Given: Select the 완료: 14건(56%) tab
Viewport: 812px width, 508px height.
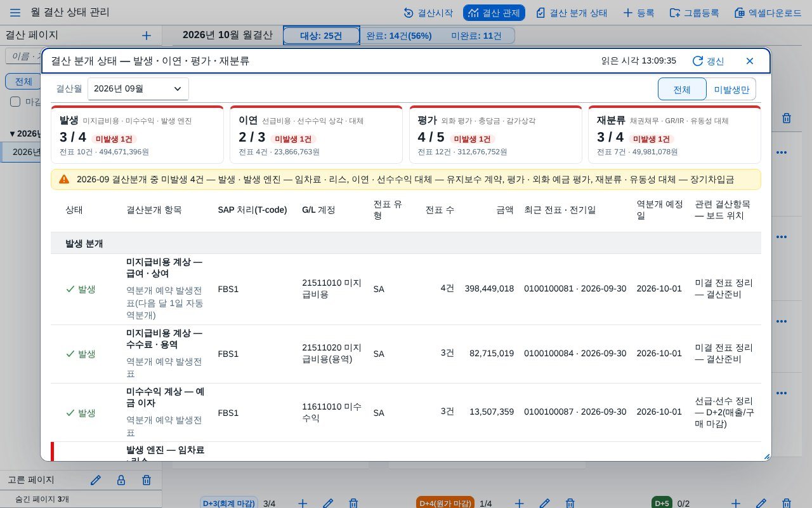Looking at the screenshot, I should pyautogui.click(x=399, y=36).
